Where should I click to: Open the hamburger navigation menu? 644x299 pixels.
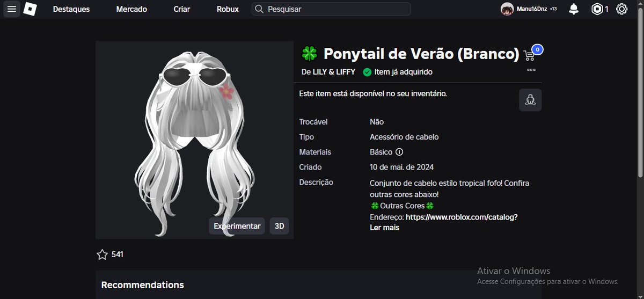tap(12, 9)
